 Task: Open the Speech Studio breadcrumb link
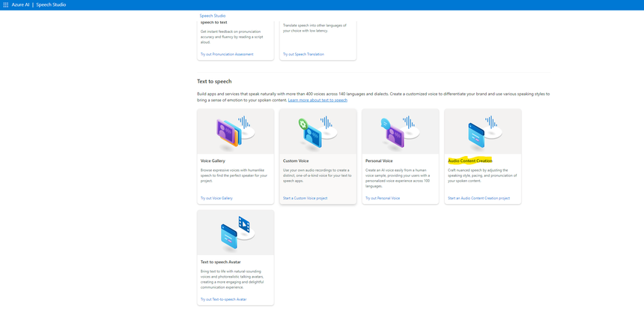pyautogui.click(x=212, y=16)
